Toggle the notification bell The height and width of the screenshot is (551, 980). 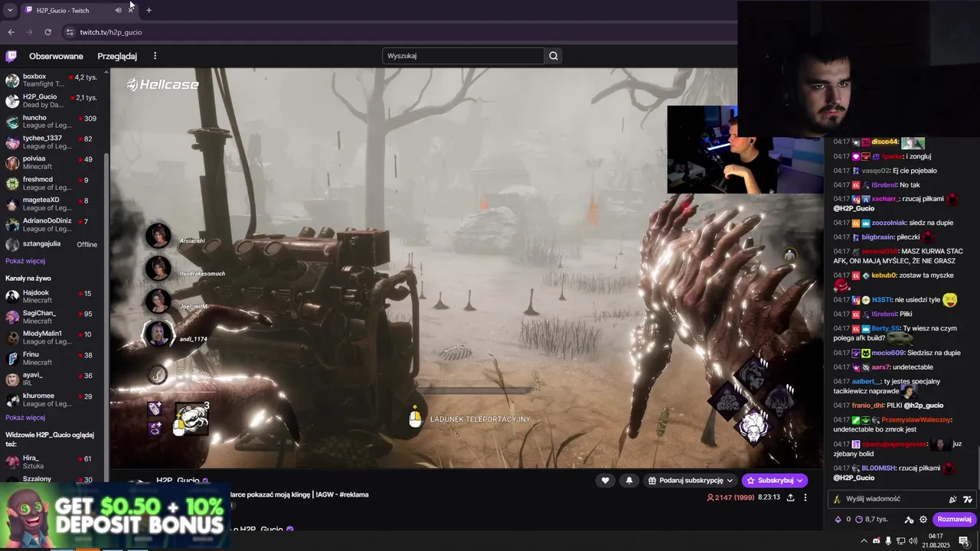(x=629, y=481)
